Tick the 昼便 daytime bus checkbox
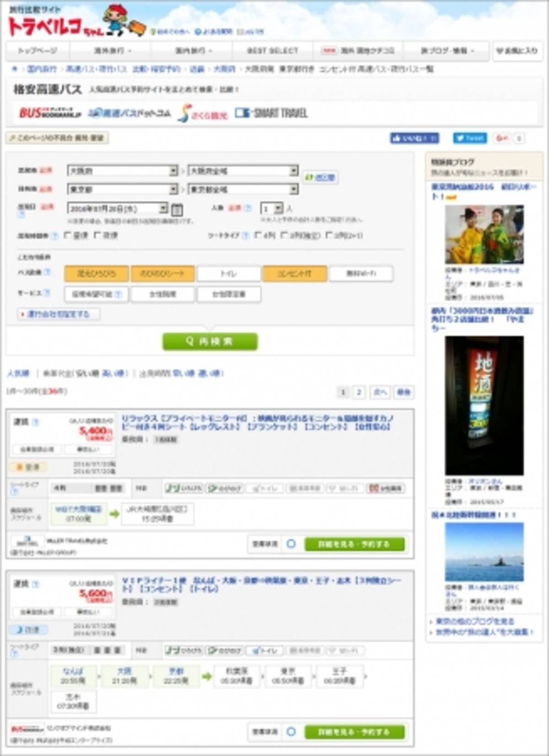This screenshot has width=549, height=756. [x=68, y=235]
